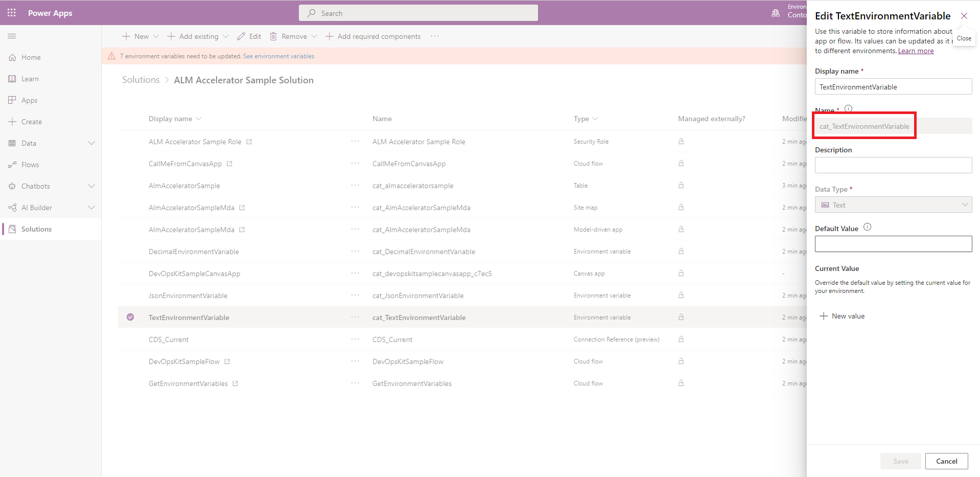Click New value under Current Value
The height and width of the screenshot is (477, 980).
[842, 316]
